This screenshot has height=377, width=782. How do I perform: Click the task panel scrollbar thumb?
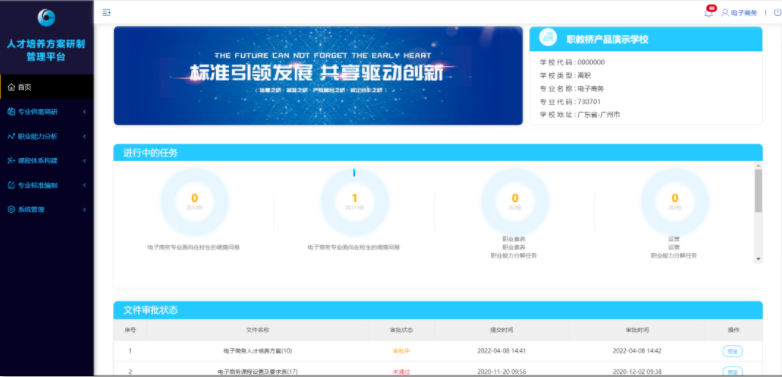(x=759, y=190)
